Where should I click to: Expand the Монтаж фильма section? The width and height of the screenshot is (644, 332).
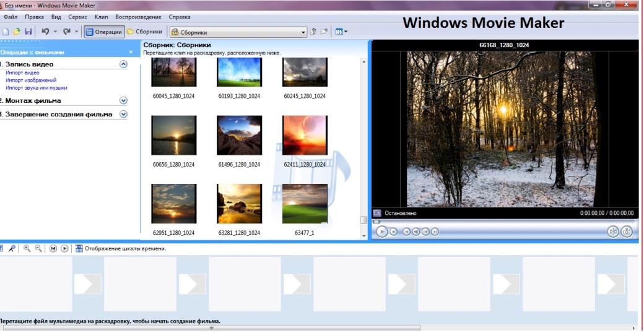[x=123, y=100]
